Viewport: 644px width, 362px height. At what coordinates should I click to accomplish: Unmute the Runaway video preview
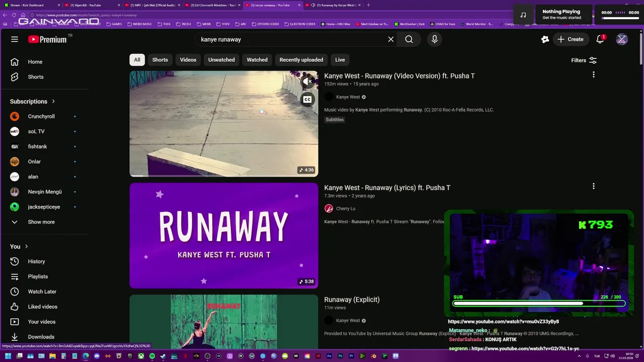click(307, 81)
